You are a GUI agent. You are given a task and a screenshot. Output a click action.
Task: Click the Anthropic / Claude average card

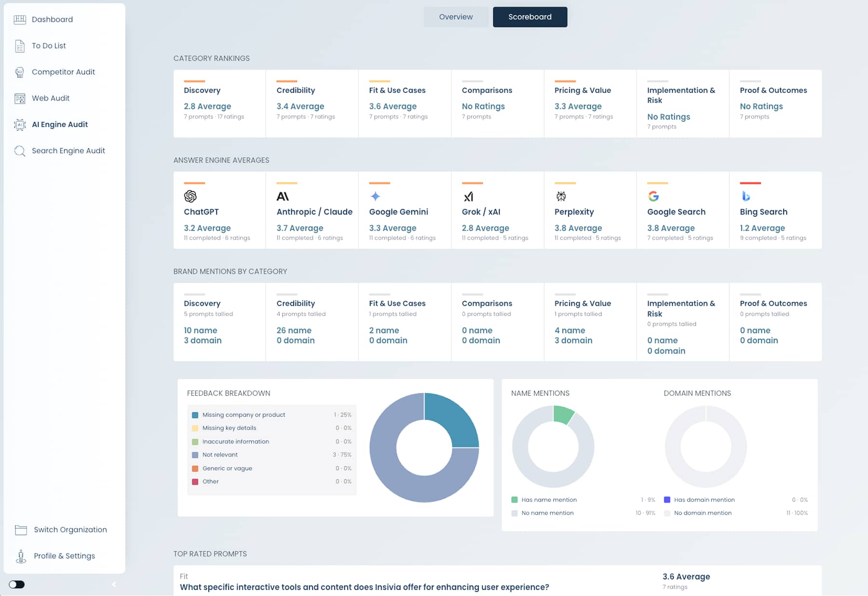[x=312, y=210]
